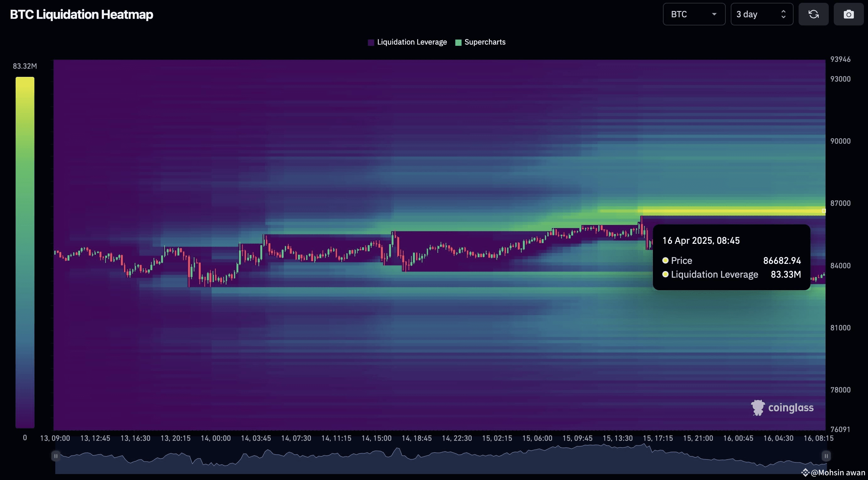Click the refresh chart icon
868x480 pixels.
[813, 14]
